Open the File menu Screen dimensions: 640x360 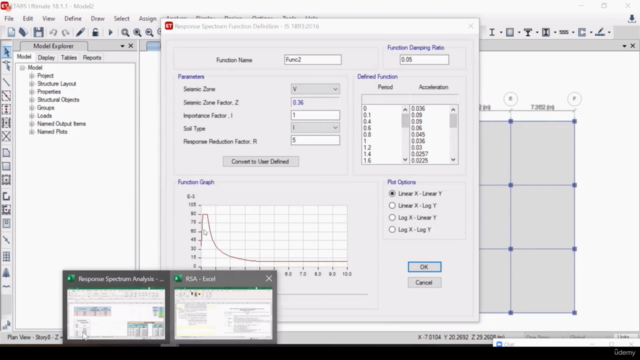click(9, 19)
